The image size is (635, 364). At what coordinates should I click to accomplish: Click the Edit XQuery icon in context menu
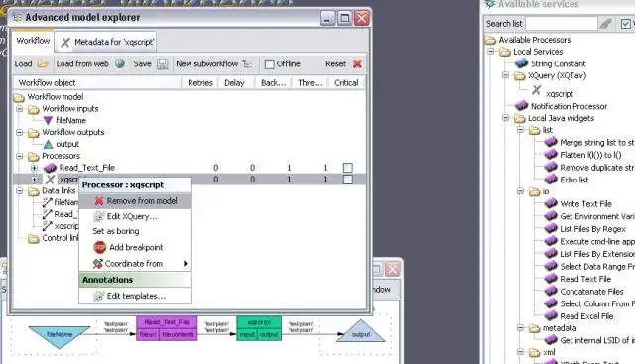tap(98, 216)
